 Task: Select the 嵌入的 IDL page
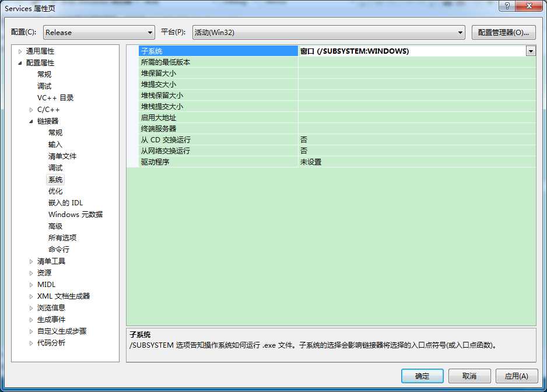pyautogui.click(x=65, y=203)
